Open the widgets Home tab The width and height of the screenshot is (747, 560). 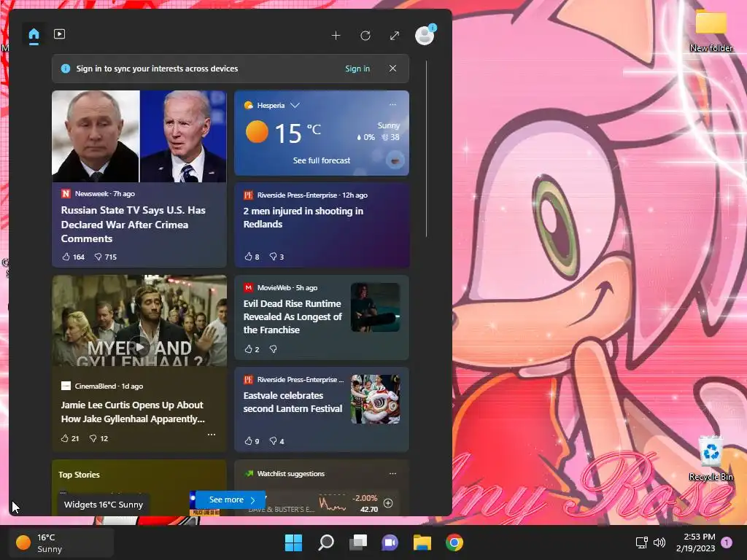pos(34,35)
